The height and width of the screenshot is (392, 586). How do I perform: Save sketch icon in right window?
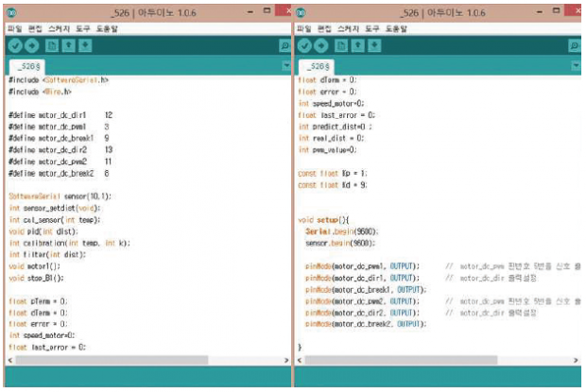[374, 45]
